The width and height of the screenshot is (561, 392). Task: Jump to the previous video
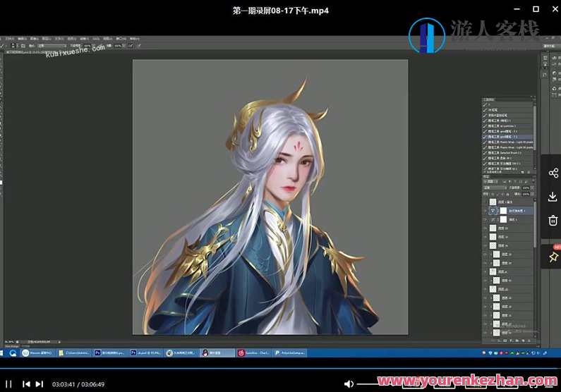[26, 384]
